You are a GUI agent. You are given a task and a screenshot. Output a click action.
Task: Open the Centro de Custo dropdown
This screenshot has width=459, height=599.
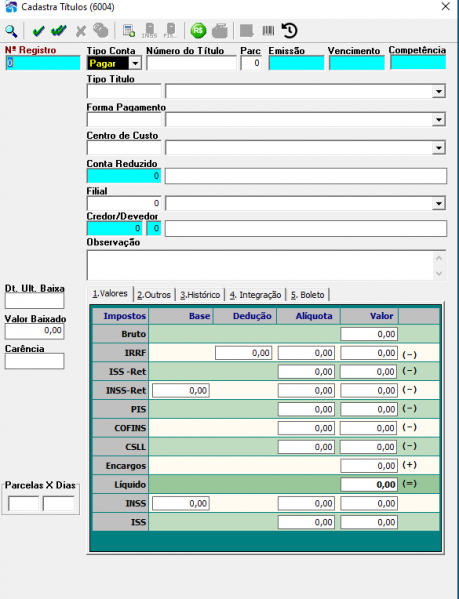tap(439, 148)
